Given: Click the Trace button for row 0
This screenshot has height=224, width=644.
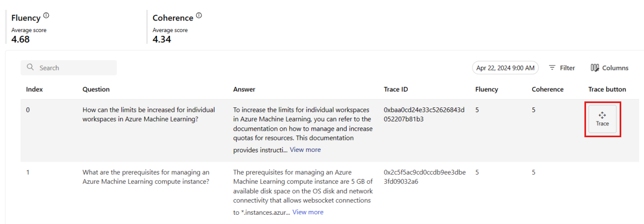Looking at the screenshot, I should tap(602, 119).
